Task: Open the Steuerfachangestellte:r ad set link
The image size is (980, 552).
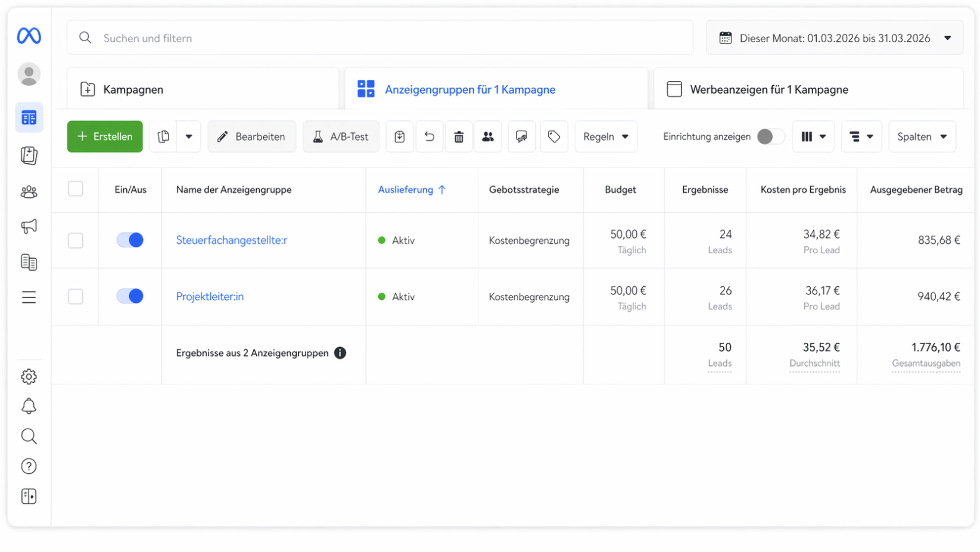Action: tap(232, 240)
